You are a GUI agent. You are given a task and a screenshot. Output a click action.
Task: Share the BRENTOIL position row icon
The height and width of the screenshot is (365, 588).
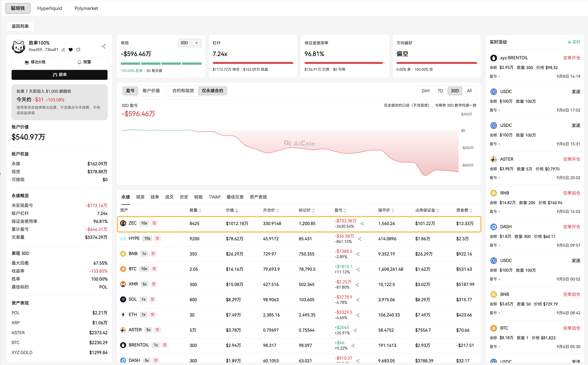353,345
